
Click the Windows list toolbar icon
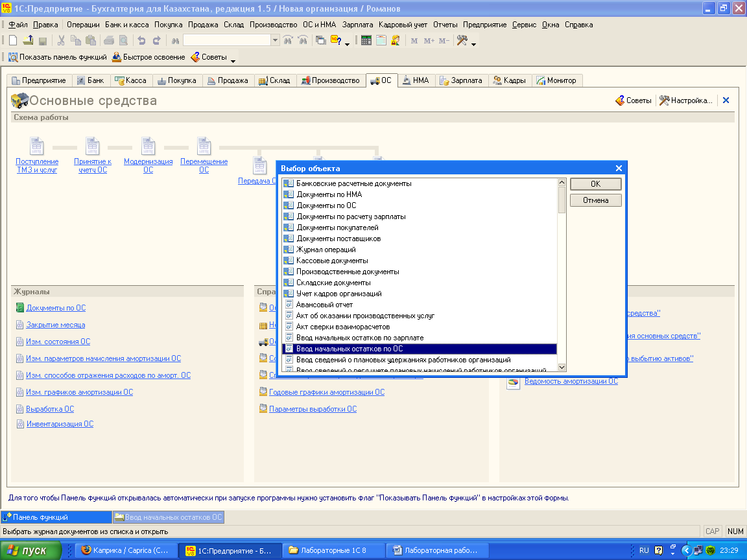321,41
